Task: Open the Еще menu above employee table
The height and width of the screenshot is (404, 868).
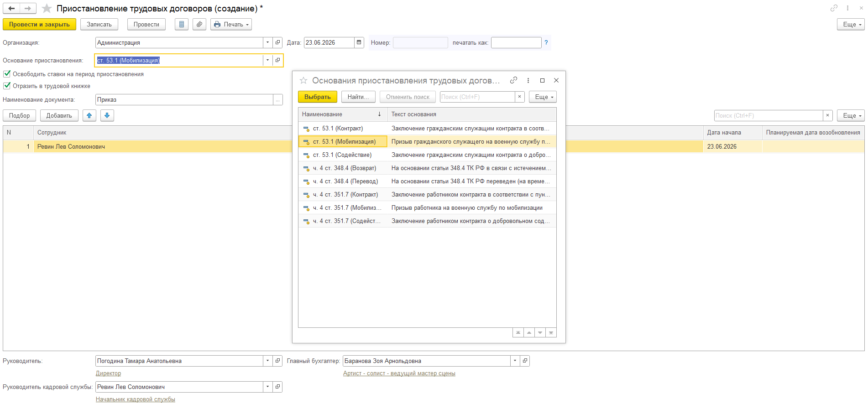Action: pos(851,115)
